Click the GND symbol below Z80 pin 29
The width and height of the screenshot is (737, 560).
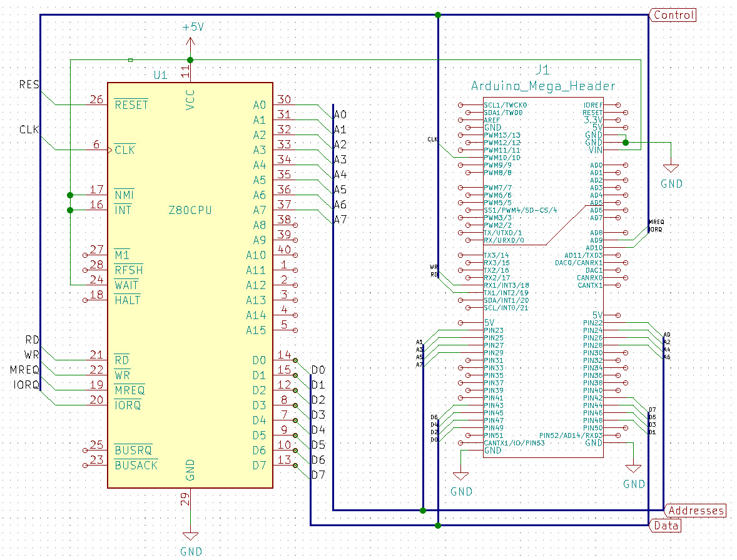click(x=190, y=536)
